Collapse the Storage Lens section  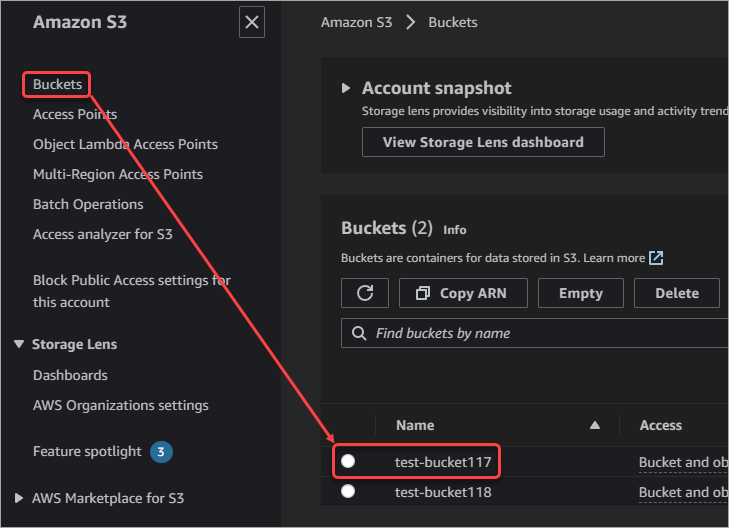tap(19, 344)
